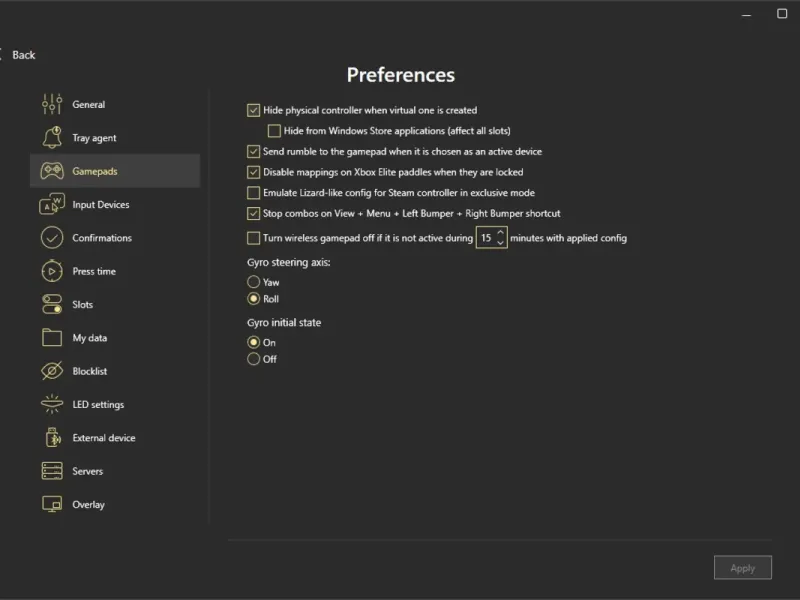Viewport: 800px width, 600px height.
Task: Toggle Hide physical controller checkbox
Action: coord(253,110)
